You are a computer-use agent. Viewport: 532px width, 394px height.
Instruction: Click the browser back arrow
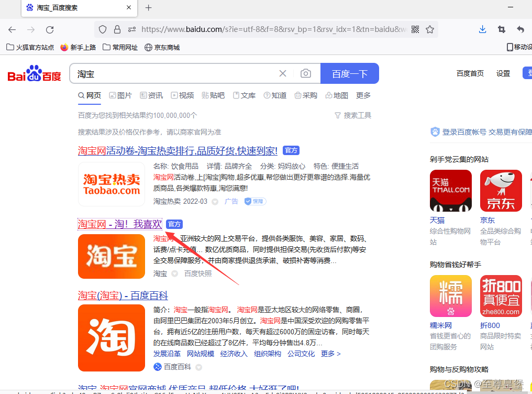pyautogui.click(x=12, y=29)
